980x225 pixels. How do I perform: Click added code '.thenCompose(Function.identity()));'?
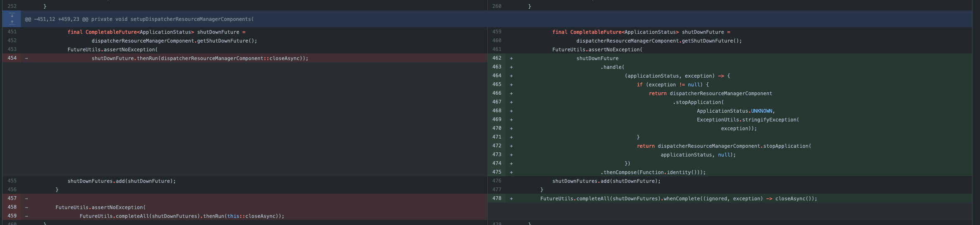click(x=653, y=172)
